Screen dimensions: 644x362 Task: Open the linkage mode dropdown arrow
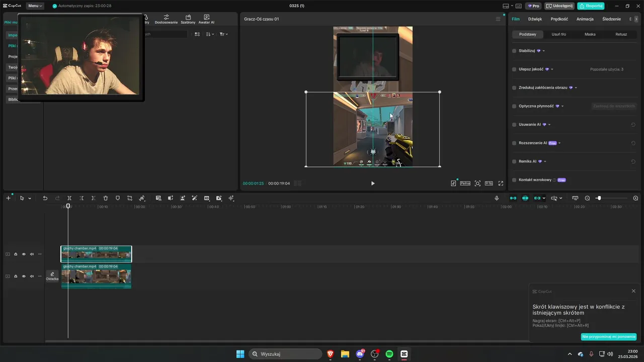(x=544, y=198)
